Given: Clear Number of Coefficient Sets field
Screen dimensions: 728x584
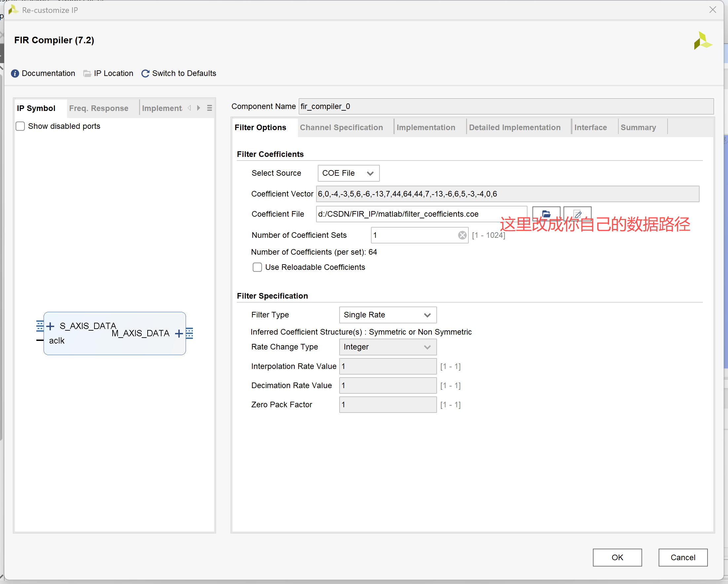Looking at the screenshot, I should tap(462, 235).
